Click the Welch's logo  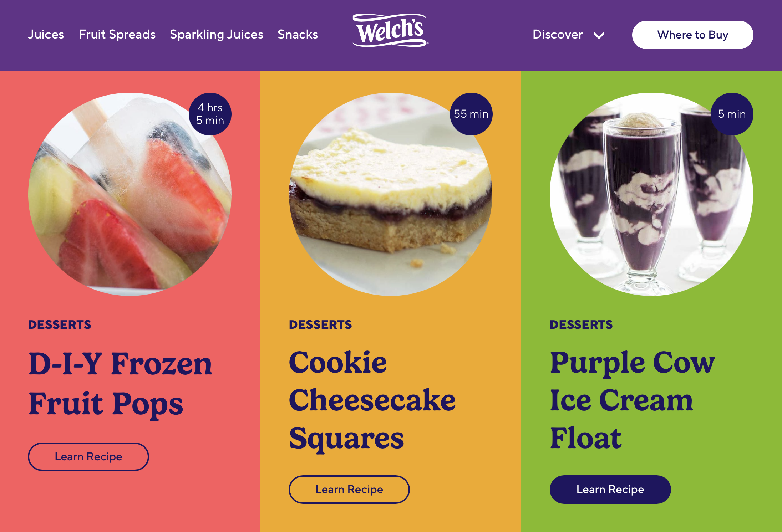click(391, 30)
